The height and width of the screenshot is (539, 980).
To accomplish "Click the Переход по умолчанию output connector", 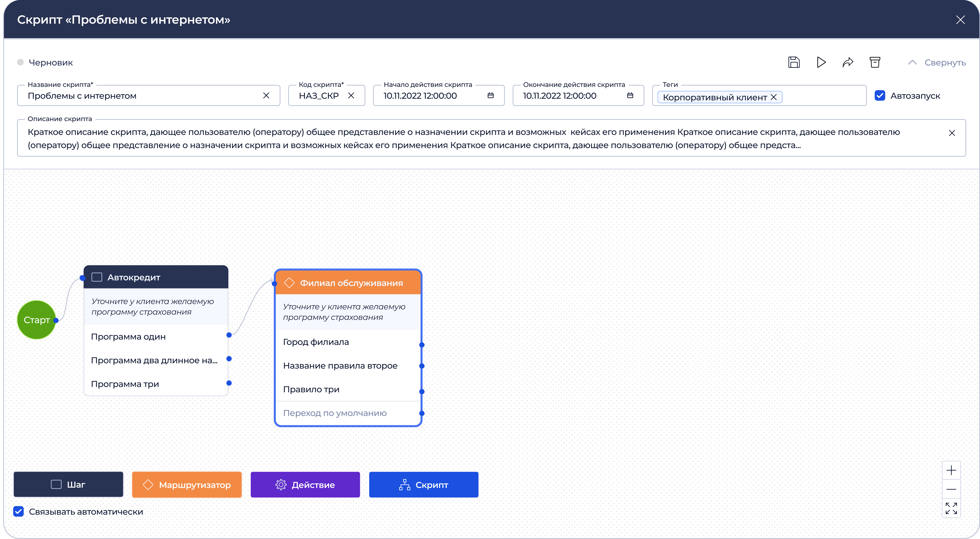I will click(422, 413).
